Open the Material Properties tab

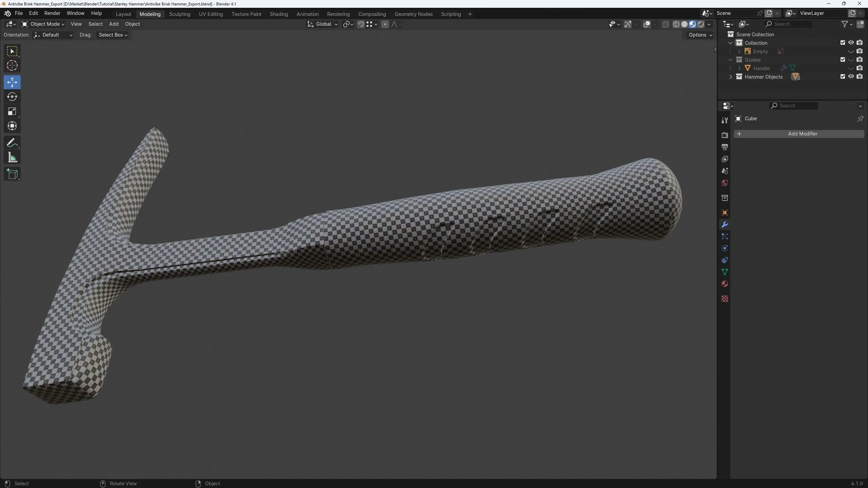click(725, 284)
